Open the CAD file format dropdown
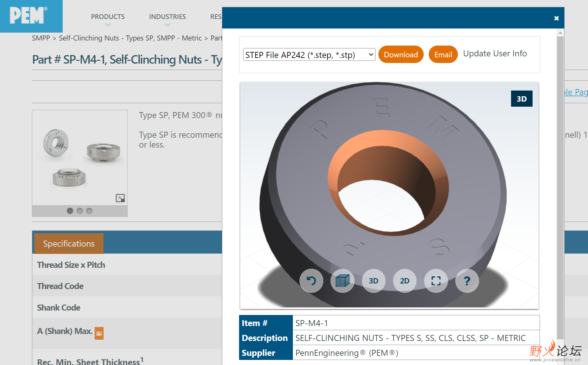The image size is (588, 365). 309,55
